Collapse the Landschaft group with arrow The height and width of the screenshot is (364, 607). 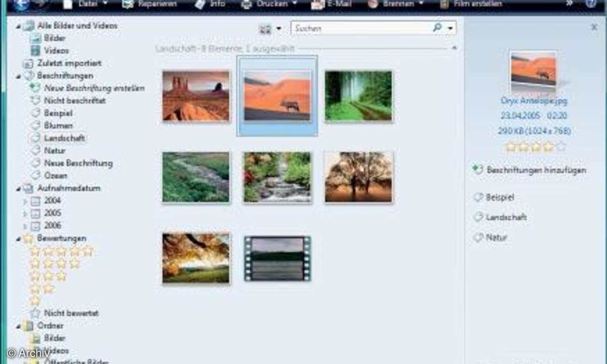coord(454,48)
